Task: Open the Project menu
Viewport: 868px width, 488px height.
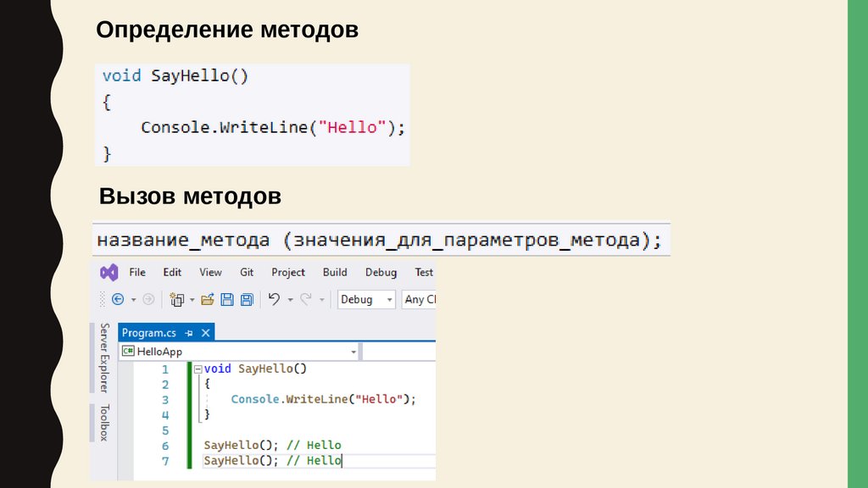Action: click(x=288, y=272)
